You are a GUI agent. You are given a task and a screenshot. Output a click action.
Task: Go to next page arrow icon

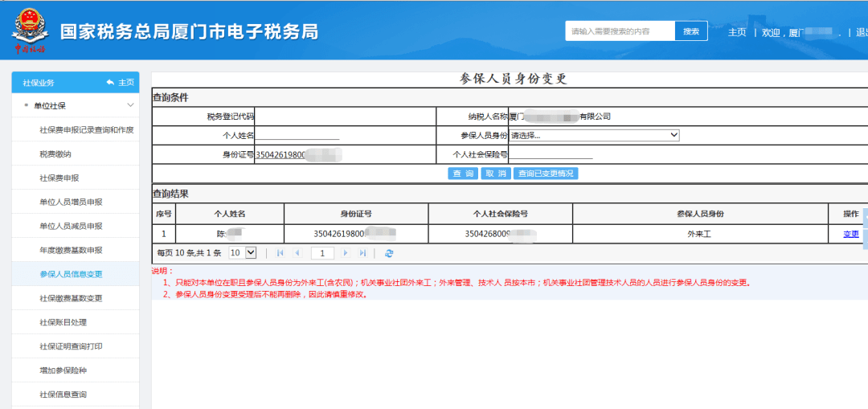(346, 253)
